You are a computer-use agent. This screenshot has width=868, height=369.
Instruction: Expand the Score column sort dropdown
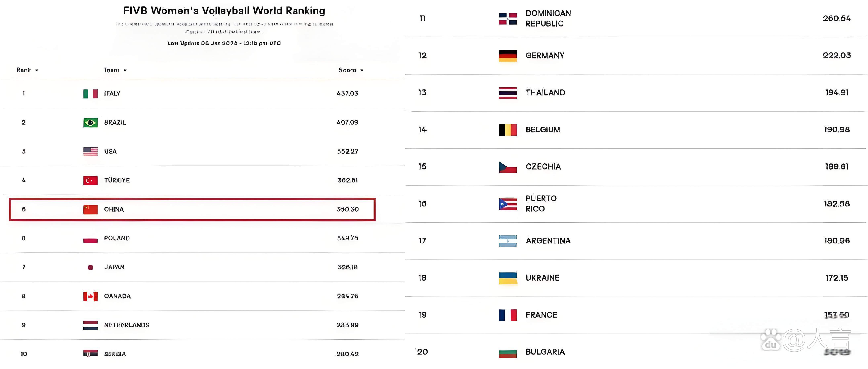pos(361,70)
